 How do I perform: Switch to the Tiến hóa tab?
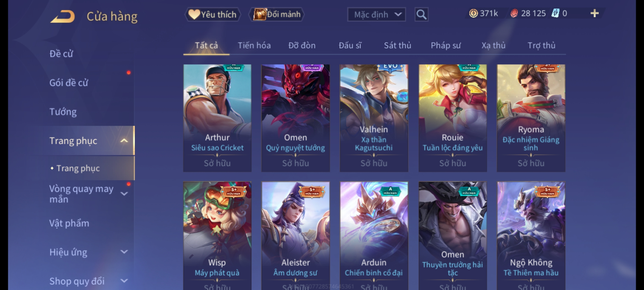254,45
